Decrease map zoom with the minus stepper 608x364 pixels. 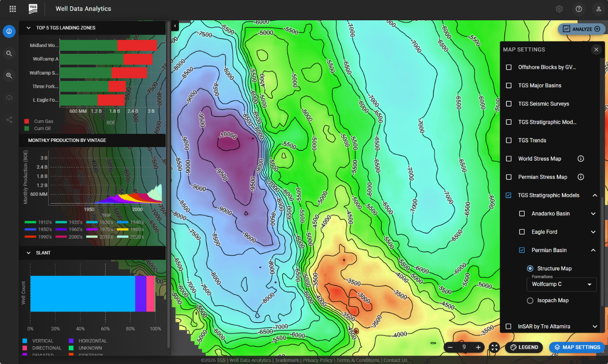pyautogui.click(x=450, y=347)
